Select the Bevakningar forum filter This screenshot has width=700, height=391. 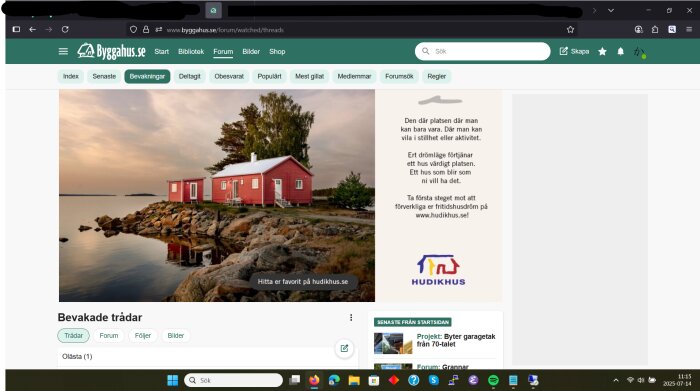[x=147, y=76]
